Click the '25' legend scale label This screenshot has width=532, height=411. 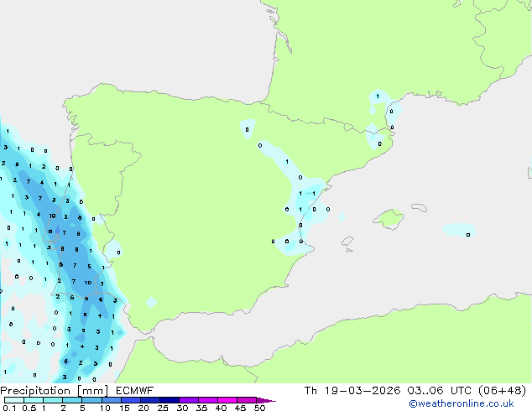163,408
